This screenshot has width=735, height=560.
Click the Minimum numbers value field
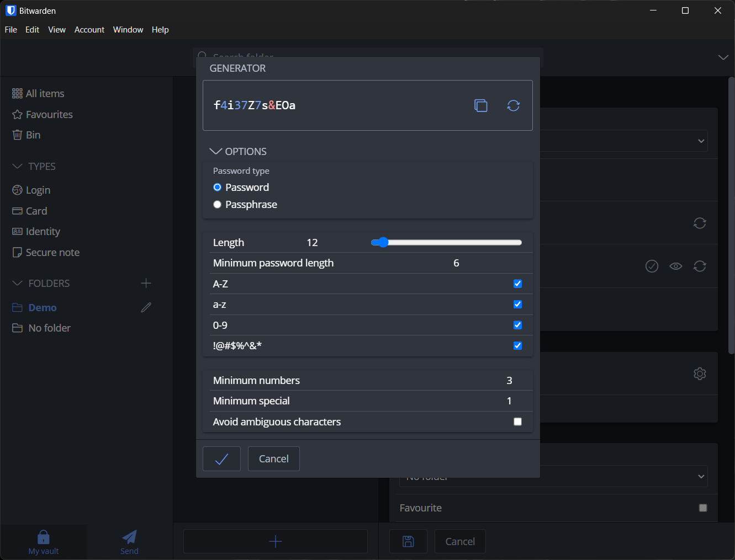[509, 380]
